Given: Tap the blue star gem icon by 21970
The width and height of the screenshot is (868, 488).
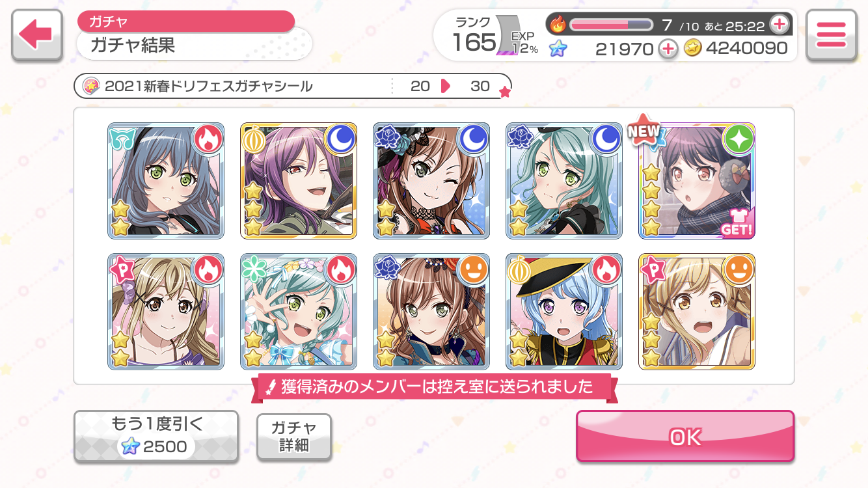Looking at the screenshot, I should coord(558,48).
